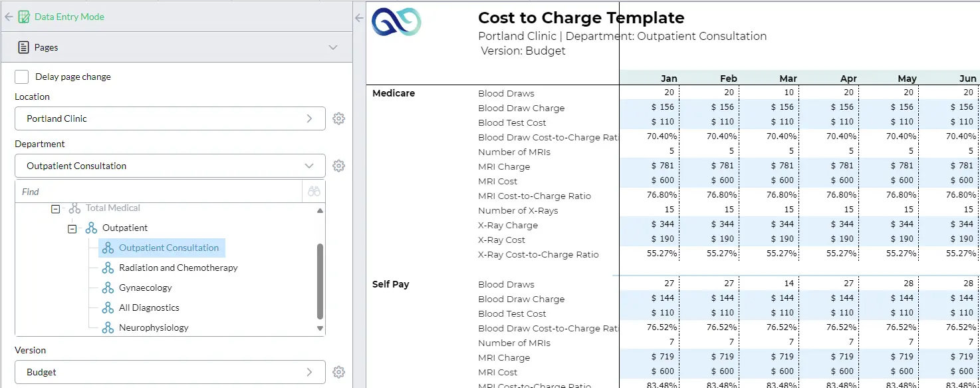Screen dimensions: 980x388
Task: Click the Self Pay section label
Action: click(391, 284)
